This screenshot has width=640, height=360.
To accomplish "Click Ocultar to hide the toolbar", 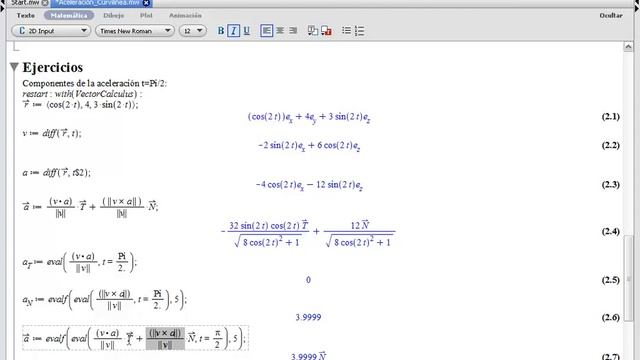I will pyautogui.click(x=611, y=16).
